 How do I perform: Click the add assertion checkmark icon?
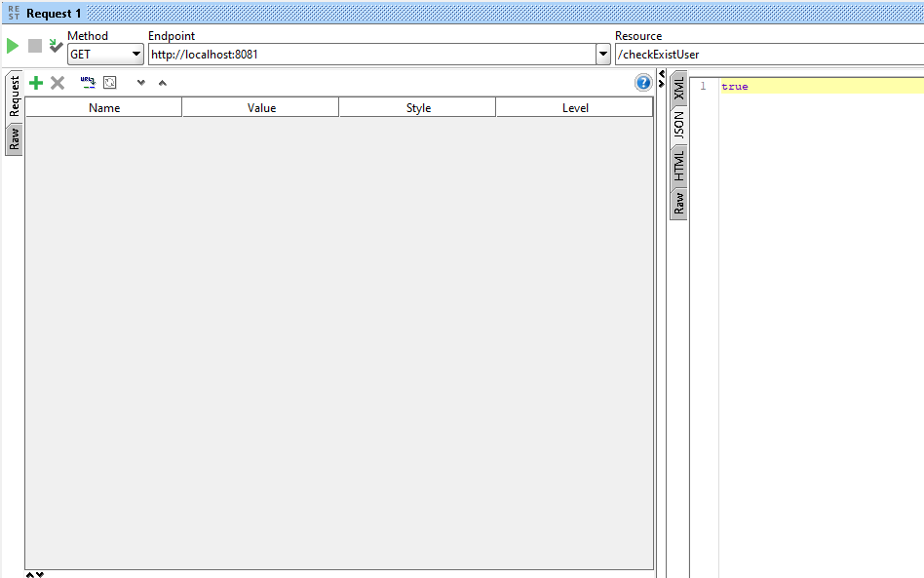(57, 46)
